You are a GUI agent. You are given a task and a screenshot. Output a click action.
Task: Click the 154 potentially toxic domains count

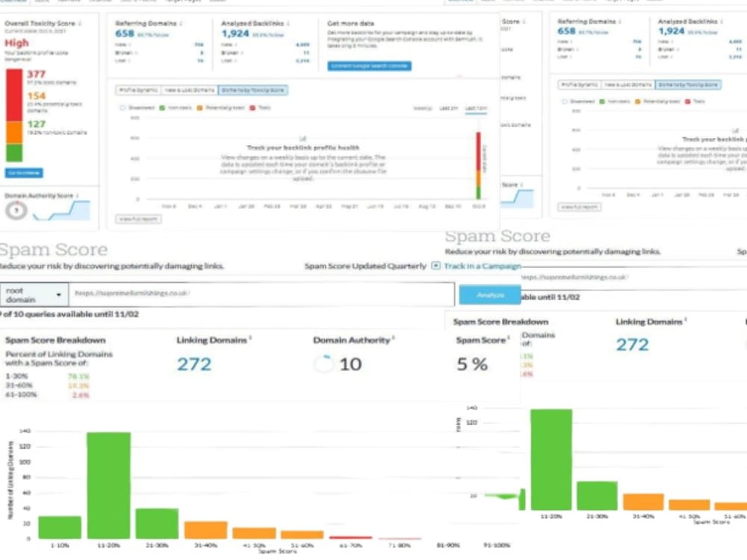(36, 96)
